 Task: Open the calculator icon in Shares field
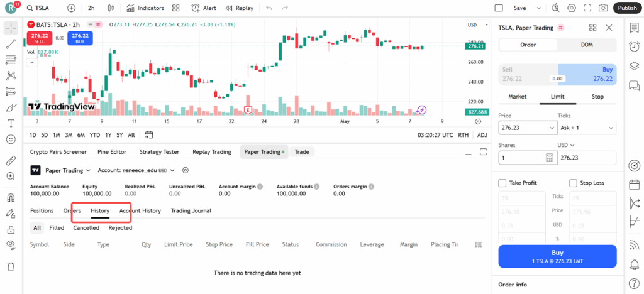tap(549, 158)
